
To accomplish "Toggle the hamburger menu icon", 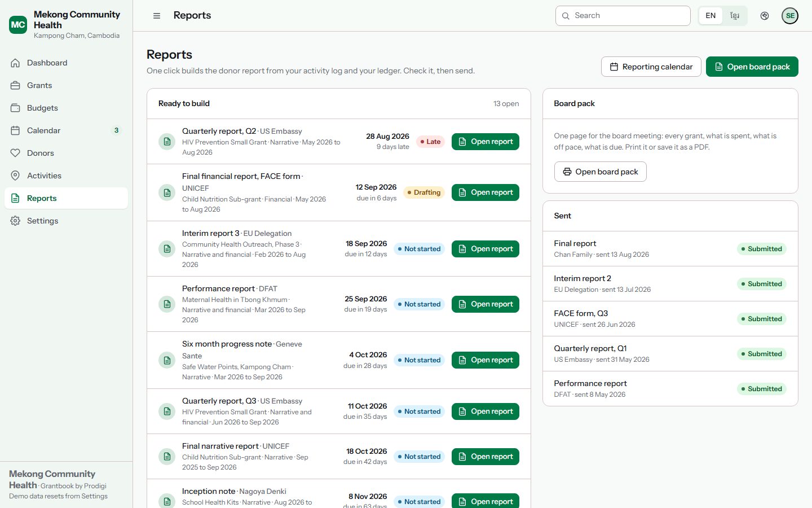I will 157,16.
